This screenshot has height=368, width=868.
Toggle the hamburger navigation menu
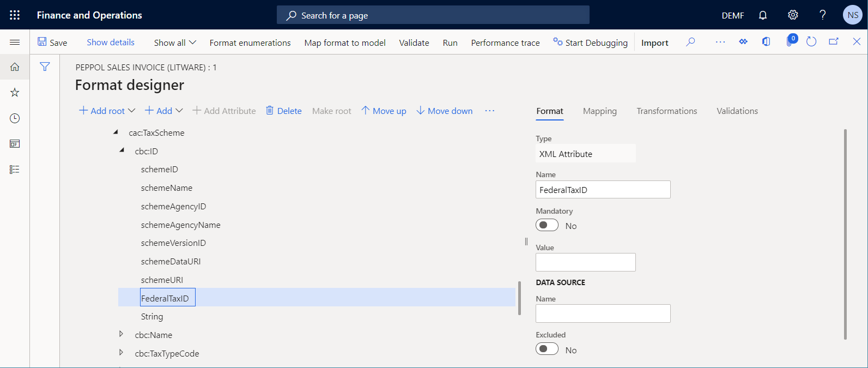click(x=15, y=42)
